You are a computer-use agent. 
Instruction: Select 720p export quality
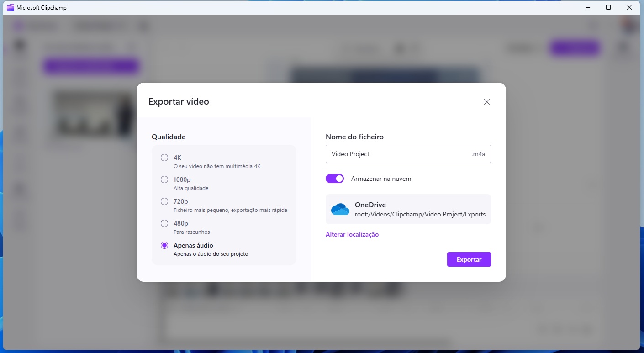[164, 201]
